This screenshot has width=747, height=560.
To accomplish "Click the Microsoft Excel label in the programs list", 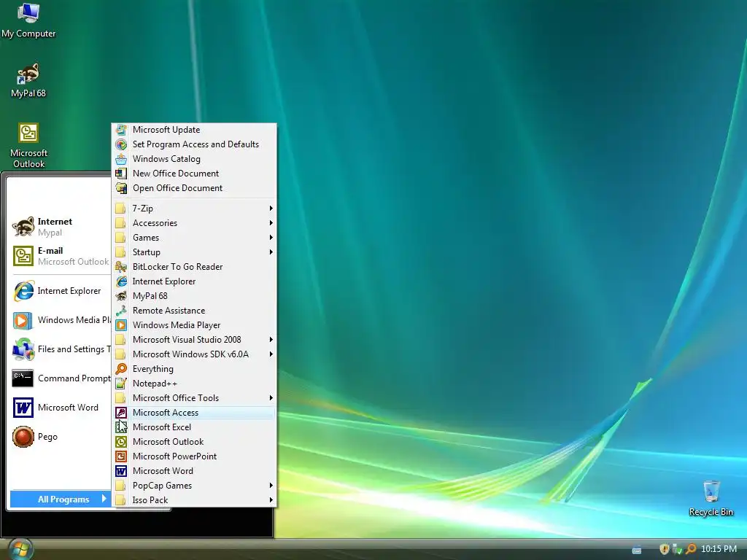I will 162,427.
